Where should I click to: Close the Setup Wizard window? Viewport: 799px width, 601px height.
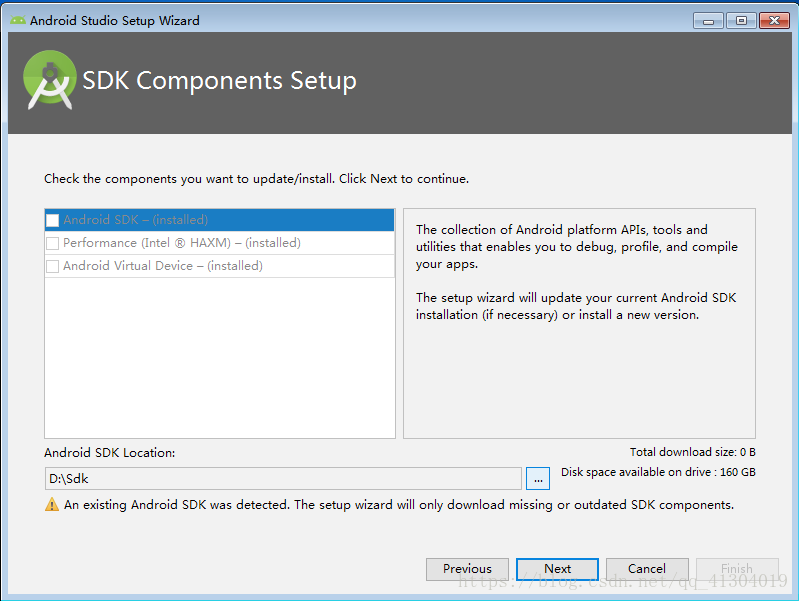(775, 21)
